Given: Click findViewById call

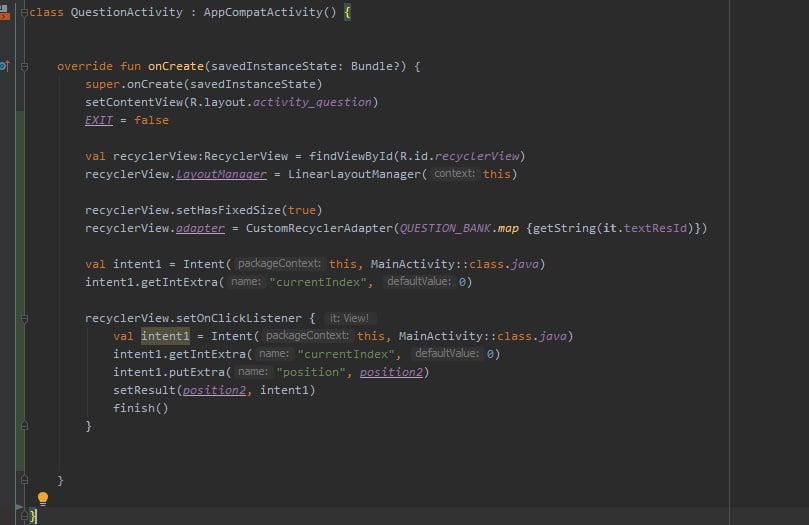Looking at the screenshot, I should pos(350,156).
